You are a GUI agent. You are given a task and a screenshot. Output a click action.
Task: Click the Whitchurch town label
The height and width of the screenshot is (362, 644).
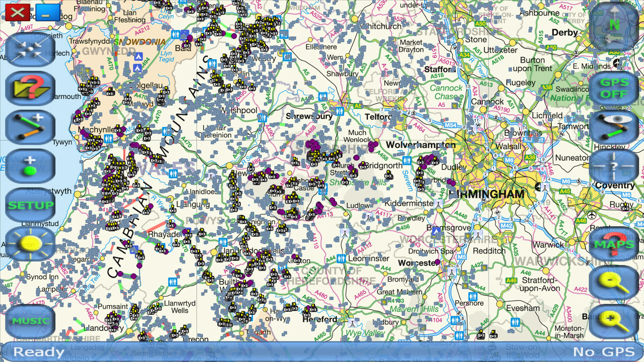pyautogui.click(x=382, y=26)
